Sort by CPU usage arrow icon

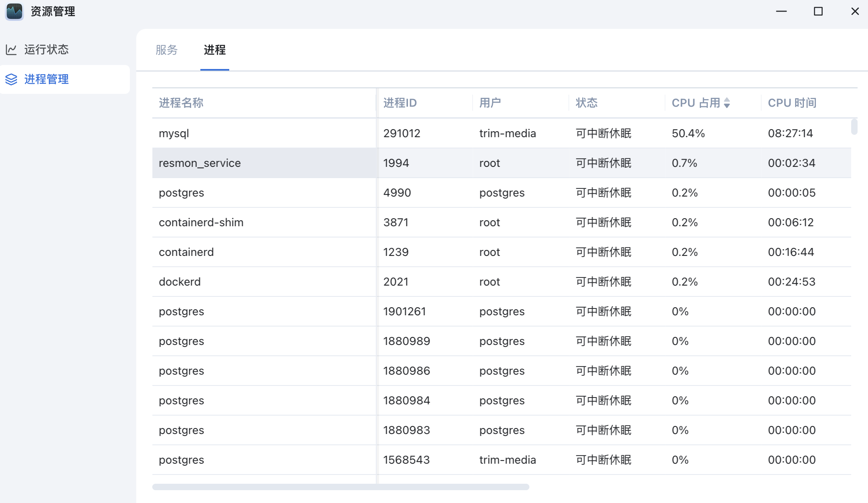click(727, 103)
